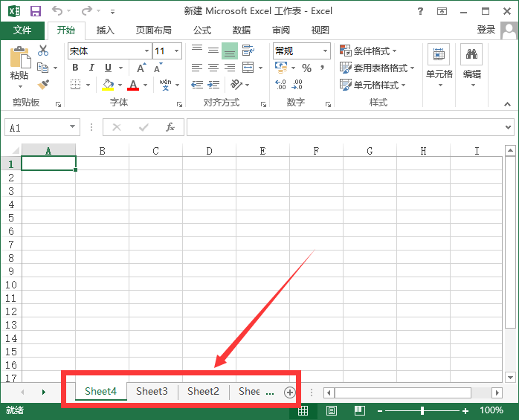
Task: Click the Save icon in quick access toolbar
Action: 36,11
